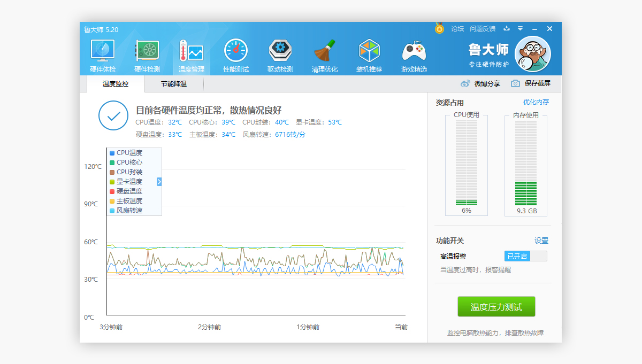Start the 温度压力测试 stress test
642x364 pixels.
[x=496, y=307]
